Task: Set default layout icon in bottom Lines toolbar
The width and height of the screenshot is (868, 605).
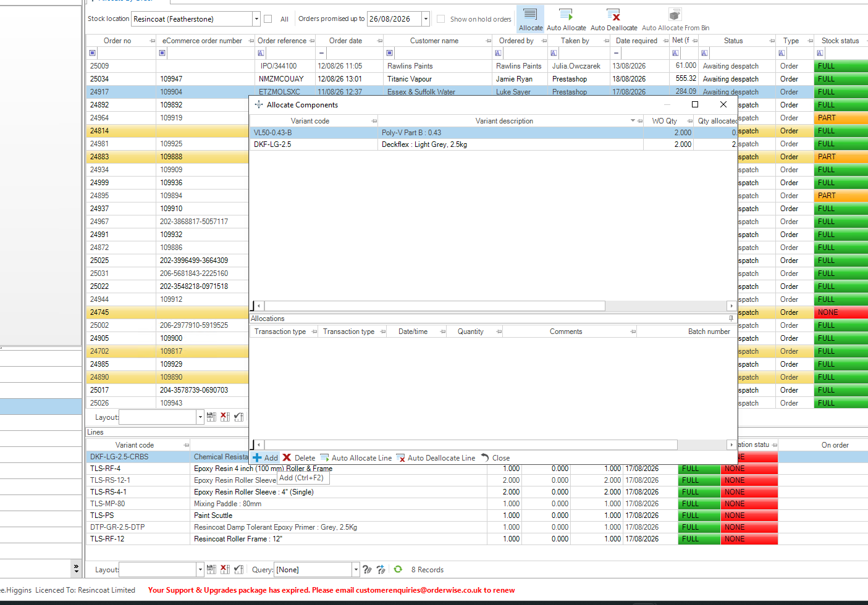Action: click(x=238, y=569)
